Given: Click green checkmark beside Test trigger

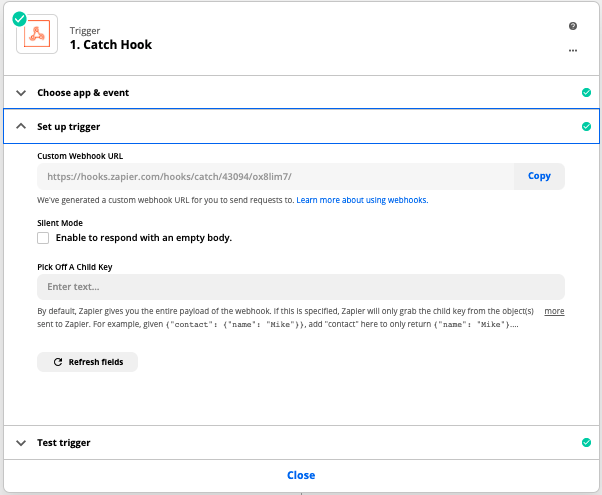Looking at the screenshot, I should (586, 442).
